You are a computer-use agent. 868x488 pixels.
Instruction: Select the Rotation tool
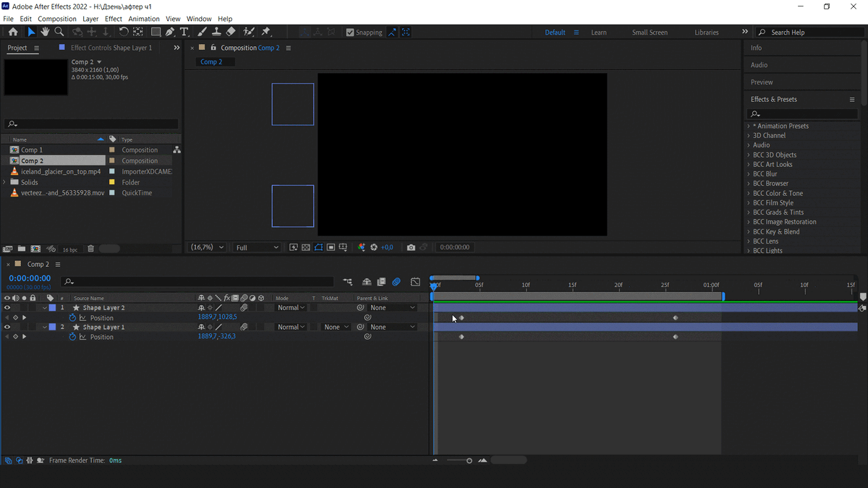coord(124,32)
